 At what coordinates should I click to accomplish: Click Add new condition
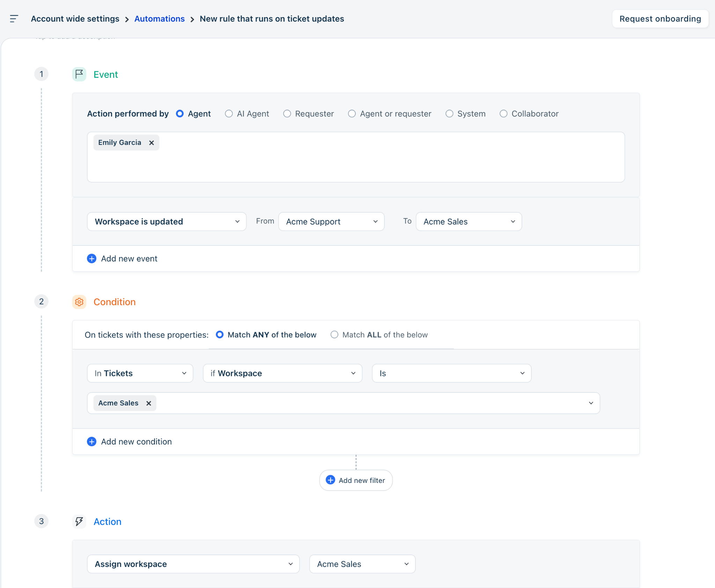point(137,442)
